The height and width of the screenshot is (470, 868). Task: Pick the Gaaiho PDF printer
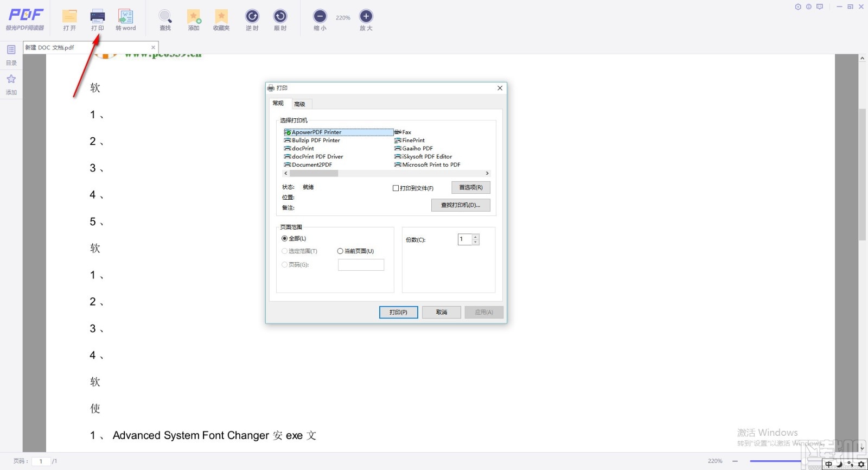[x=413, y=148]
